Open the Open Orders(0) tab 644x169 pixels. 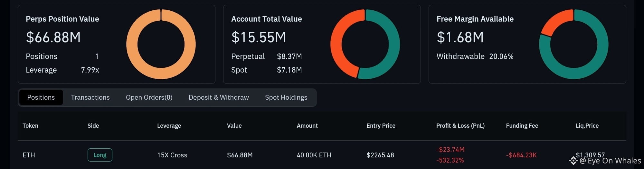[149, 97]
